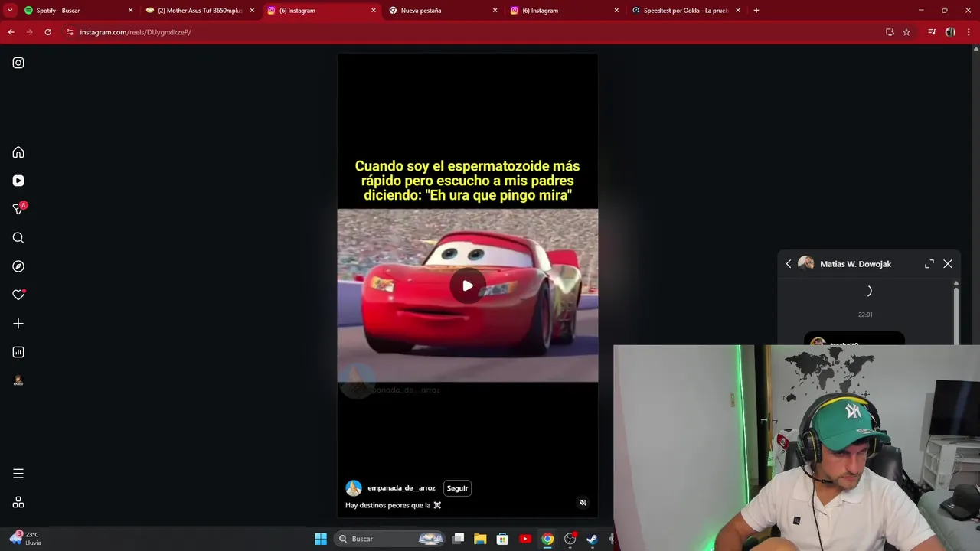Open the tab search dropdown arrow
980x551 pixels.
[x=10, y=11]
